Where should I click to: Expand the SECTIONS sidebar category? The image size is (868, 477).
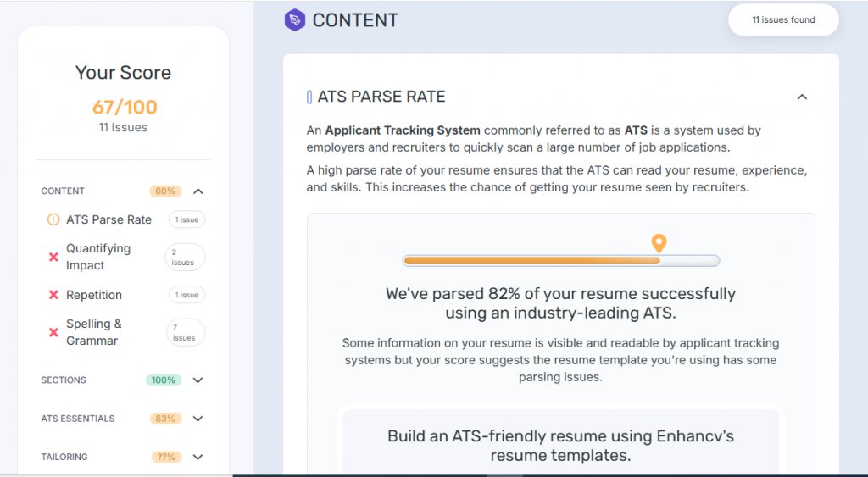[x=198, y=380]
